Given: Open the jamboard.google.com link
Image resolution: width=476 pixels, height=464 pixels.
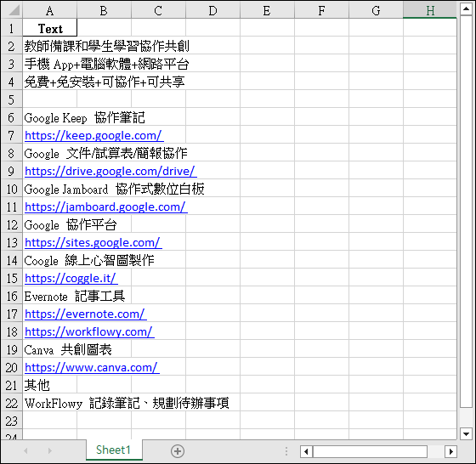Looking at the screenshot, I should point(106,207).
